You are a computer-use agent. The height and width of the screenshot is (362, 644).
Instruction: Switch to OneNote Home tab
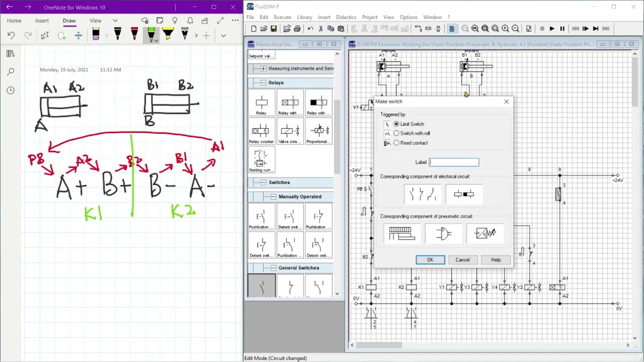[14, 21]
